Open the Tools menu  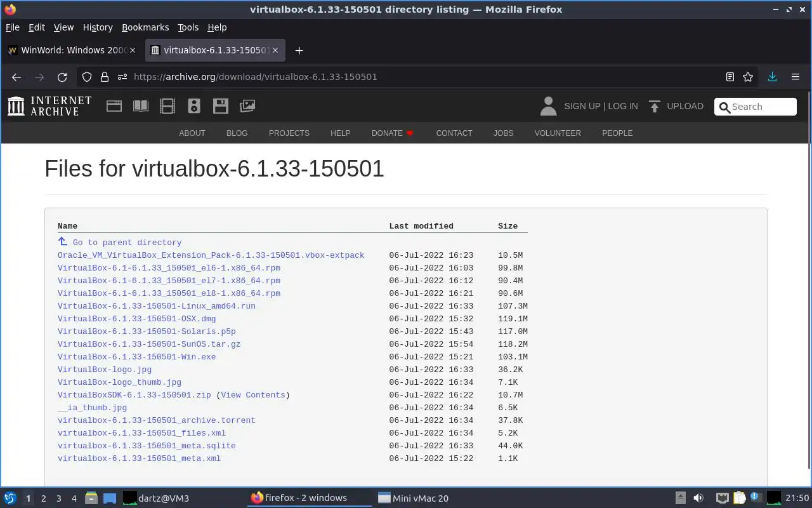tap(188, 27)
